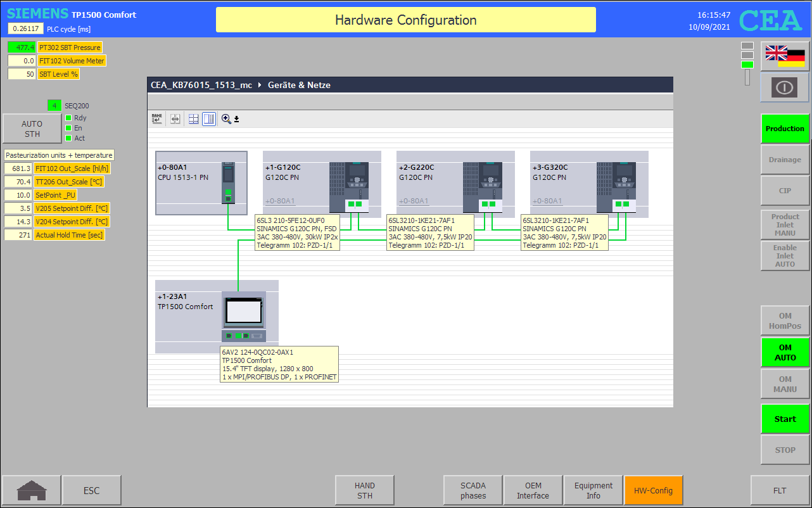Click Enable Inlet AUTO button
The height and width of the screenshot is (508, 812).
pos(785,256)
